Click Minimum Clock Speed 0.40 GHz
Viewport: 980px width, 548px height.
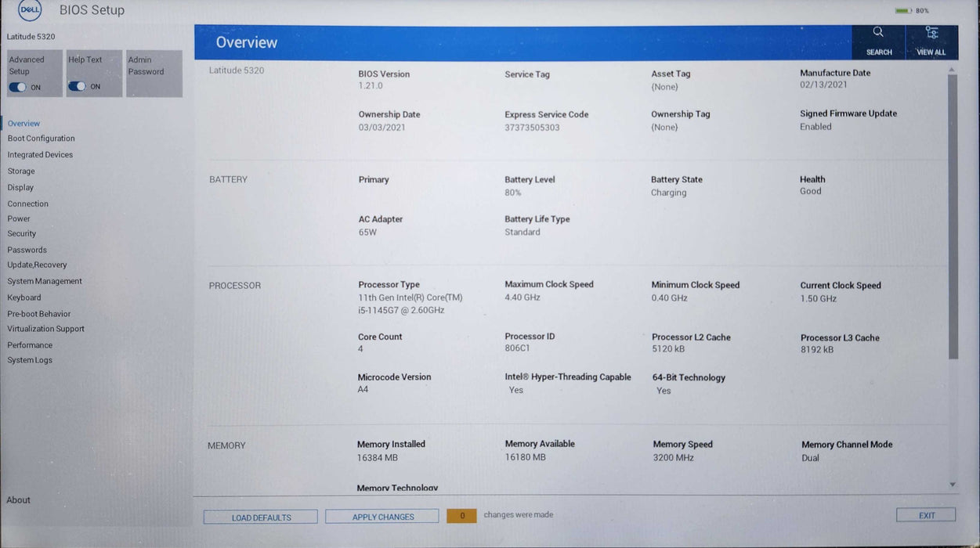670,298
